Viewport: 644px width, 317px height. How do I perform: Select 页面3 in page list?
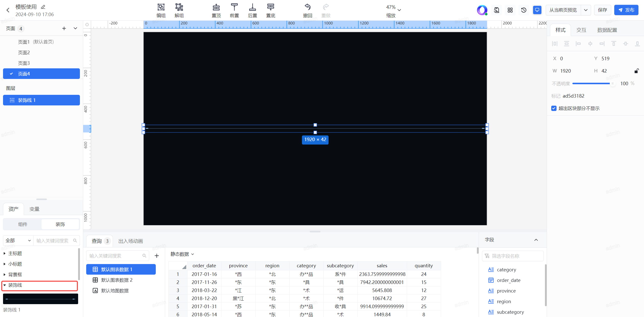41,63
